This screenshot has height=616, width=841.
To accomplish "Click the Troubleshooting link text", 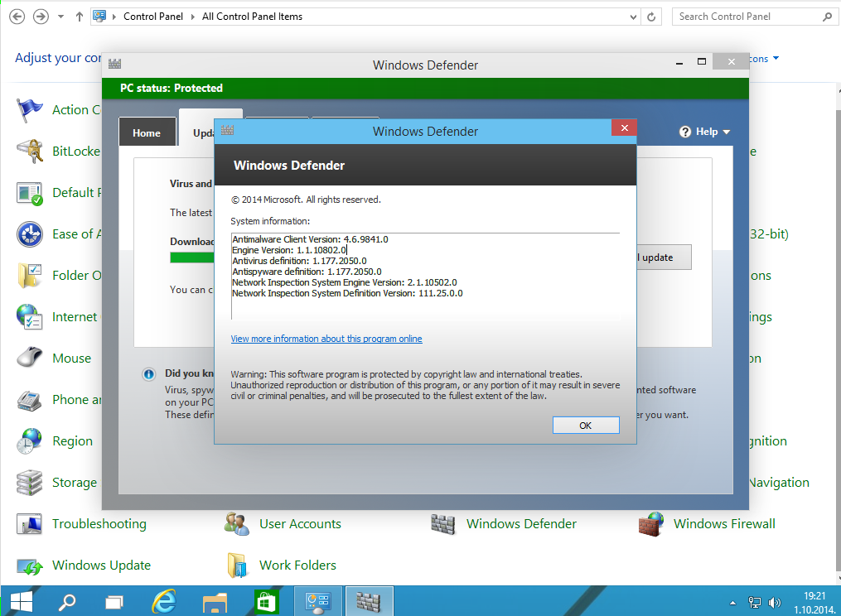I will coord(99,524).
